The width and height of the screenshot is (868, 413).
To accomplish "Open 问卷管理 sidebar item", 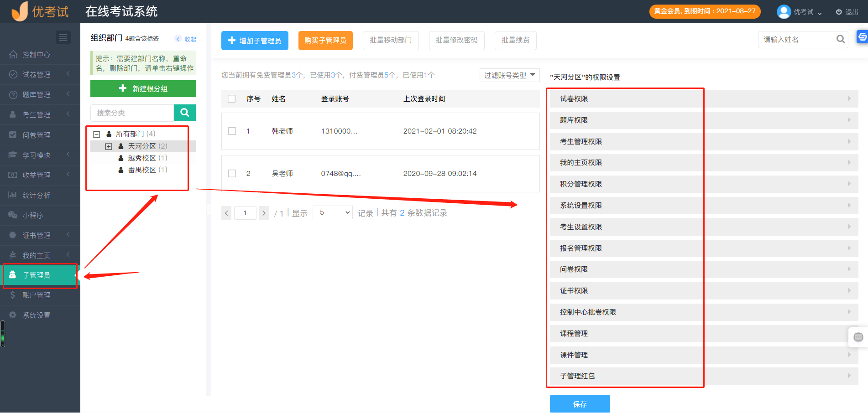I will (40, 135).
